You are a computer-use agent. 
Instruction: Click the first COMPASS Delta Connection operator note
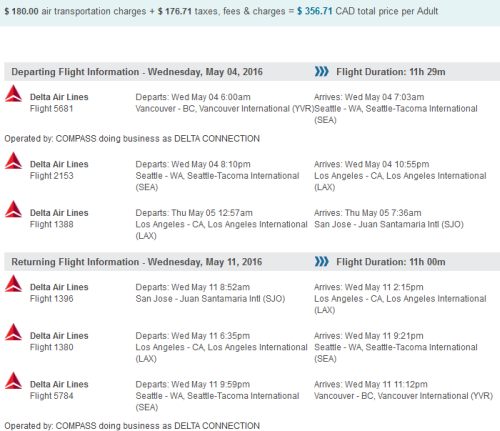point(132,139)
